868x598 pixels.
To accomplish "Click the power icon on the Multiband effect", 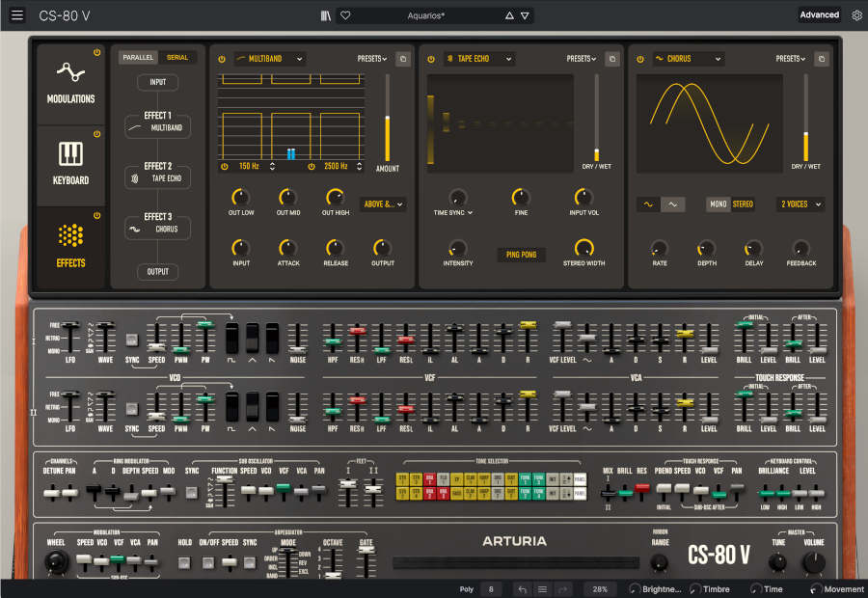I will click(x=224, y=58).
